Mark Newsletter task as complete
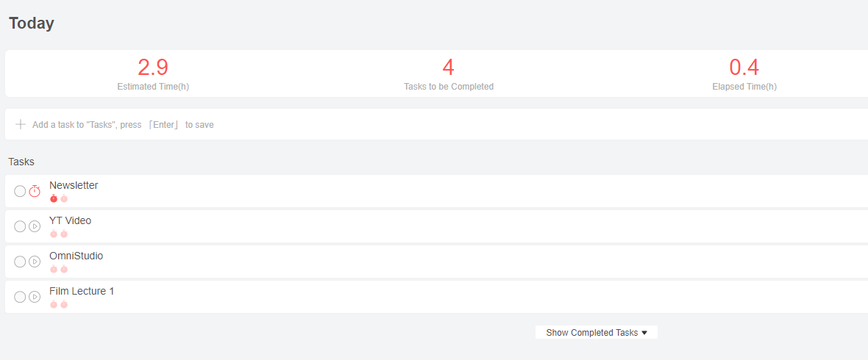The image size is (868, 360). [x=20, y=191]
